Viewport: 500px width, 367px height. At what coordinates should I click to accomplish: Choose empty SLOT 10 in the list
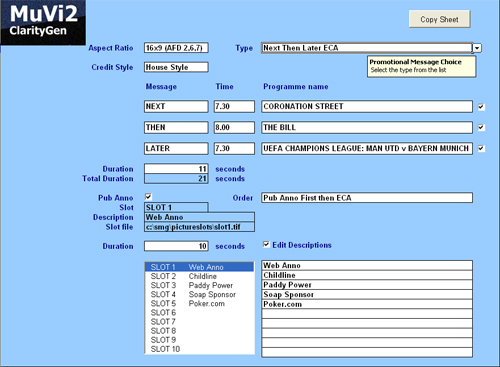199,349
